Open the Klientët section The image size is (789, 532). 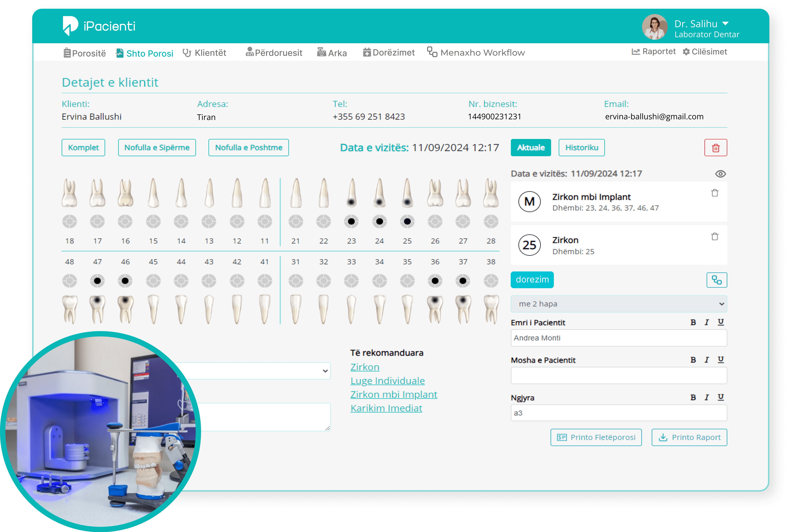click(x=204, y=53)
